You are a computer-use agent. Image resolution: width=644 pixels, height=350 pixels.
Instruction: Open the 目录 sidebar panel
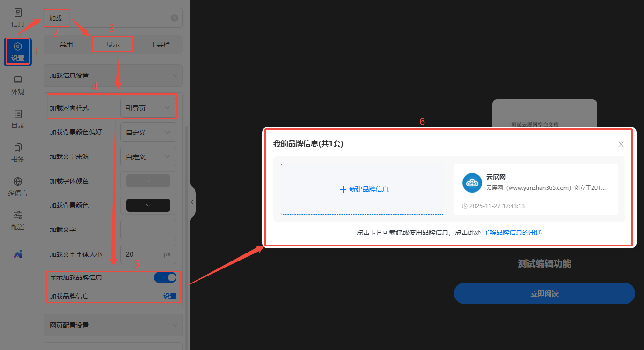[x=18, y=119]
